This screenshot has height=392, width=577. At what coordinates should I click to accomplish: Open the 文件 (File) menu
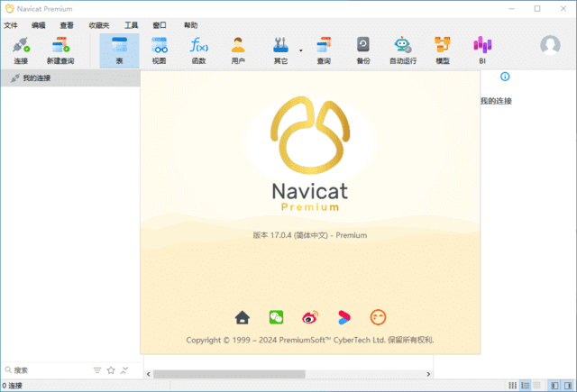pyautogui.click(x=11, y=25)
